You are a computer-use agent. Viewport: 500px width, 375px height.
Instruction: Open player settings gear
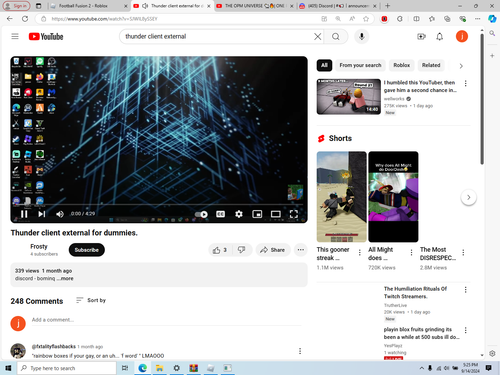239,214
